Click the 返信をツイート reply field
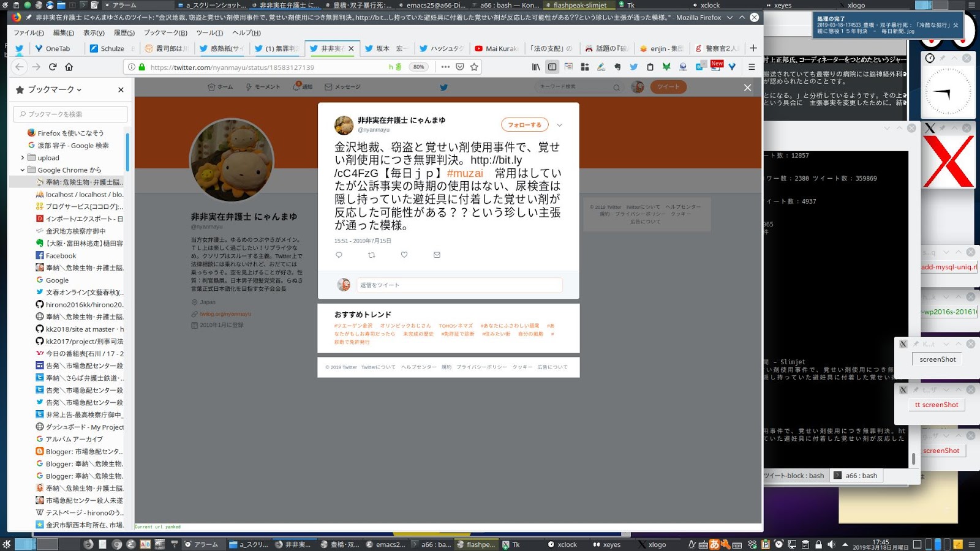The width and height of the screenshot is (980, 551). tap(460, 285)
